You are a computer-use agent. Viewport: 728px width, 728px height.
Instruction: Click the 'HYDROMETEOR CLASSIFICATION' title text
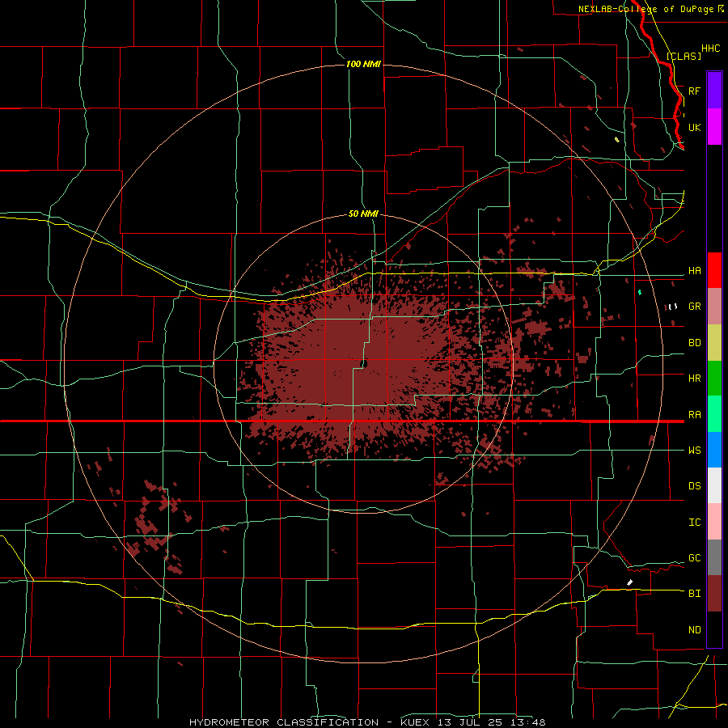(x=284, y=722)
